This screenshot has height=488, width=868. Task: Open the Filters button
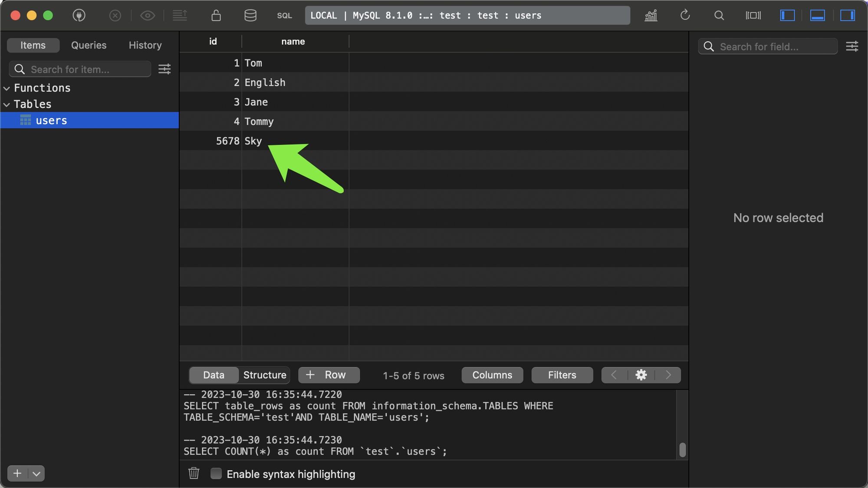tap(562, 375)
